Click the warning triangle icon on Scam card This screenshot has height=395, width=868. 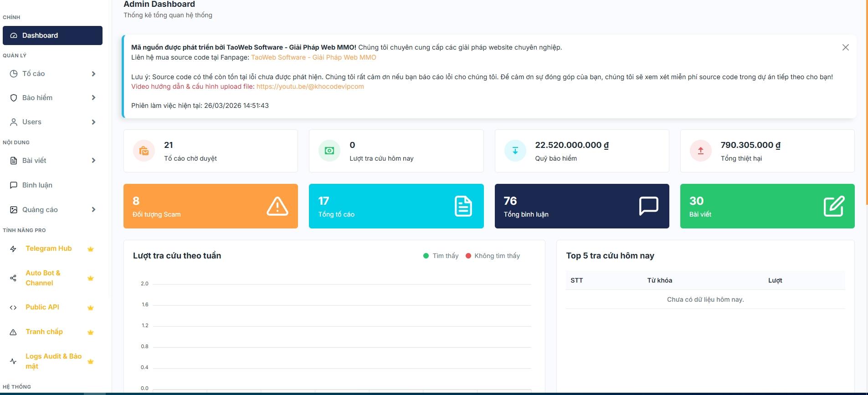pyautogui.click(x=277, y=206)
